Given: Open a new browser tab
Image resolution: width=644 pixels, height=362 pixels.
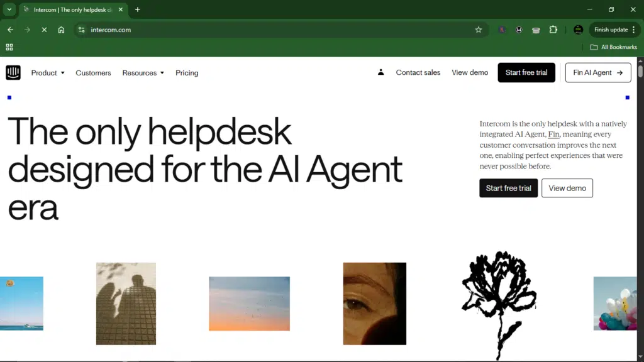Looking at the screenshot, I should pyautogui.click(x=138, y=9).
